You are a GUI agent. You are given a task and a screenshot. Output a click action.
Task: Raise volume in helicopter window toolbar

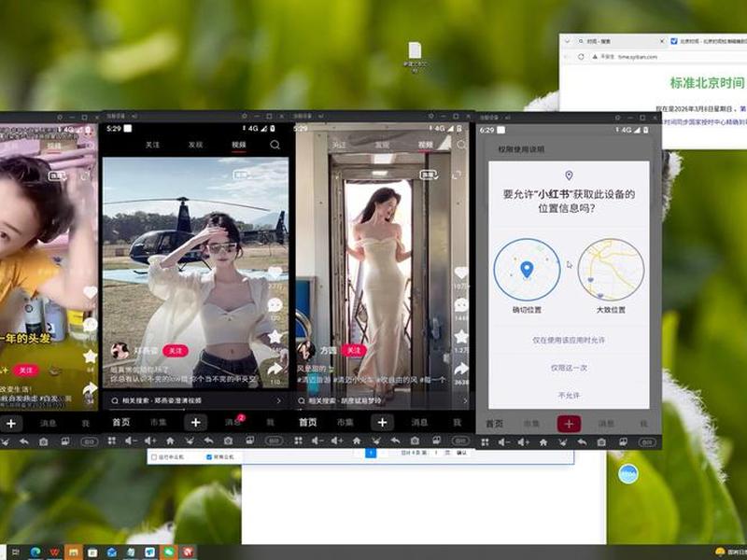(x=150, y=441)
